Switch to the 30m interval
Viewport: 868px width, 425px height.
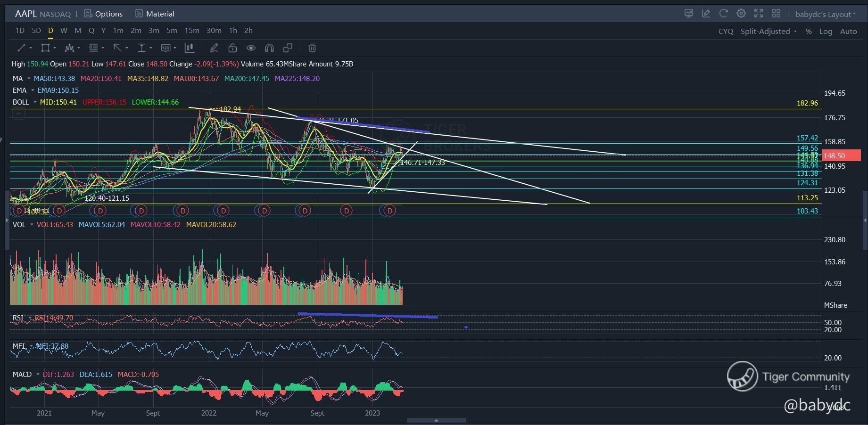tap(214, 31)
